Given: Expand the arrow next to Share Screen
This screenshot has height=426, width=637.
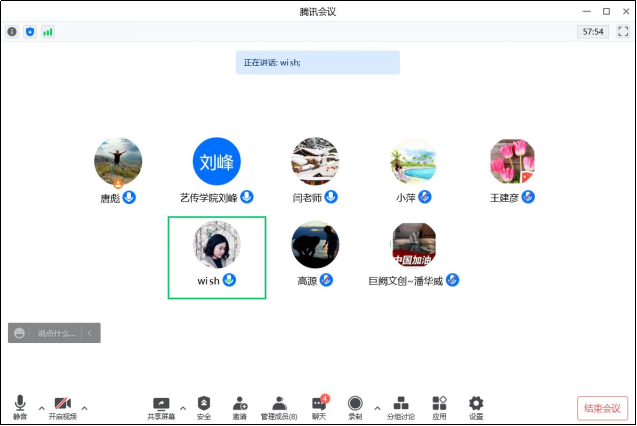Looking at the screenshot, I should pyautogui.click(x=182, y=408).
